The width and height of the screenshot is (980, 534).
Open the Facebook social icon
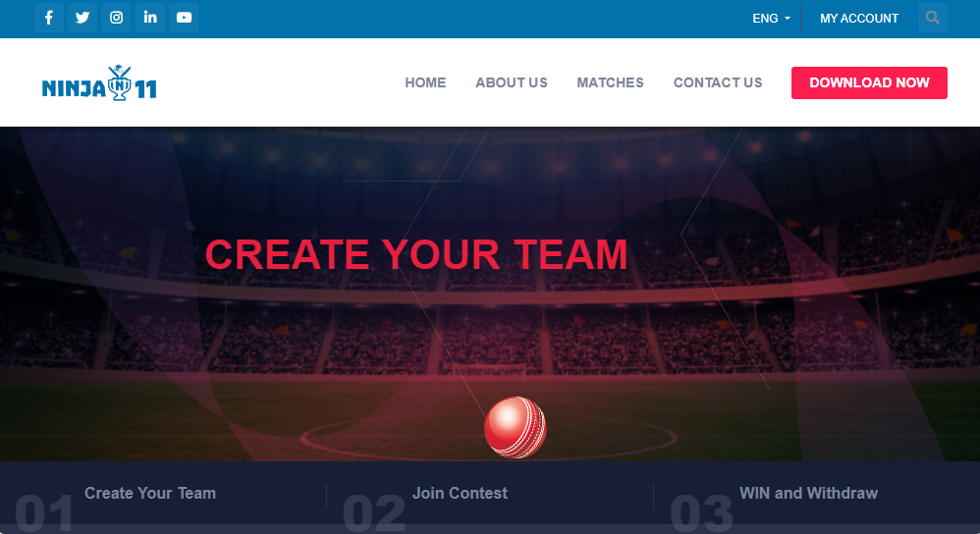(x=49, y=18)
